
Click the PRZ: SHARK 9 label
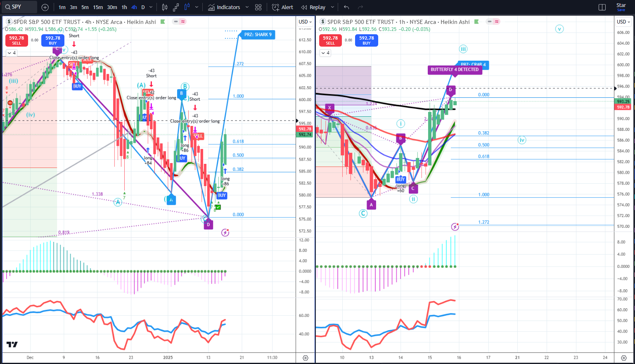click(x=258, y=35)
